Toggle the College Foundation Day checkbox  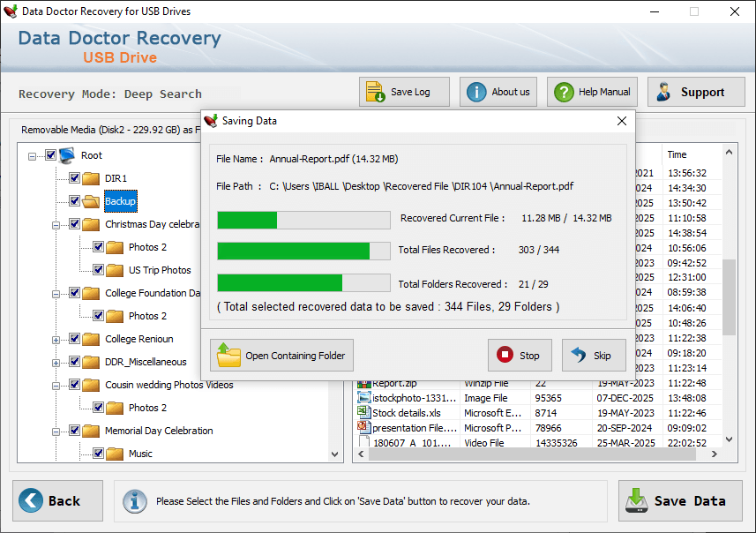pyautogui.click(x=74, y=293)
